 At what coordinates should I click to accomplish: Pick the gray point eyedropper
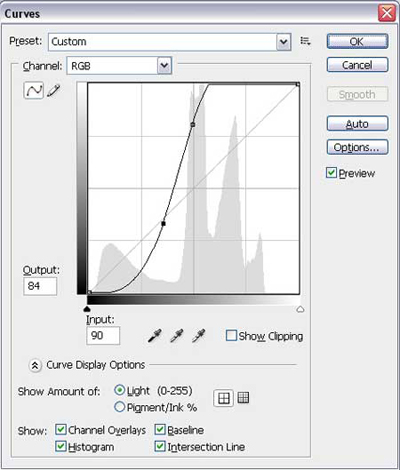point(177,336)
